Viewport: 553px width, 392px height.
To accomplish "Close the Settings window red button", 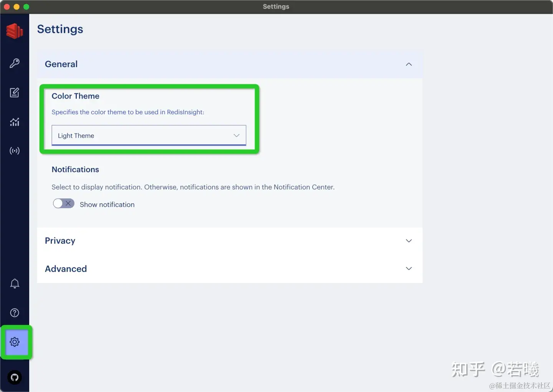I will pos(7,7).
